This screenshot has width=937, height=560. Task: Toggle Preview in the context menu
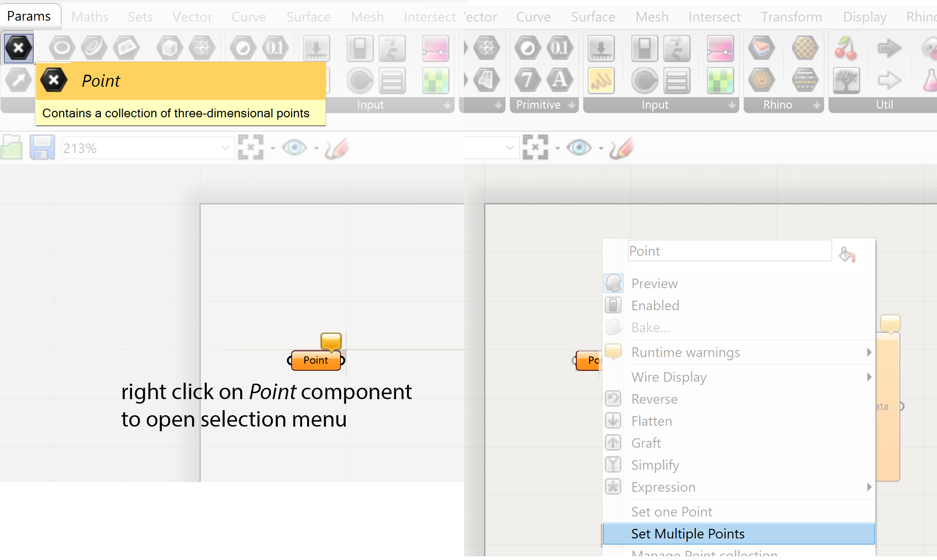point(654,284)
